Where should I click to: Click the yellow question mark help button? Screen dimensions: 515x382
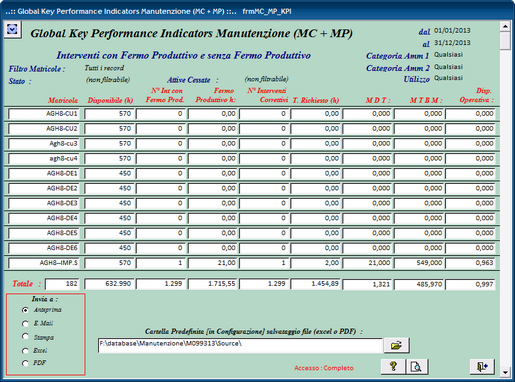coord(393,367)
